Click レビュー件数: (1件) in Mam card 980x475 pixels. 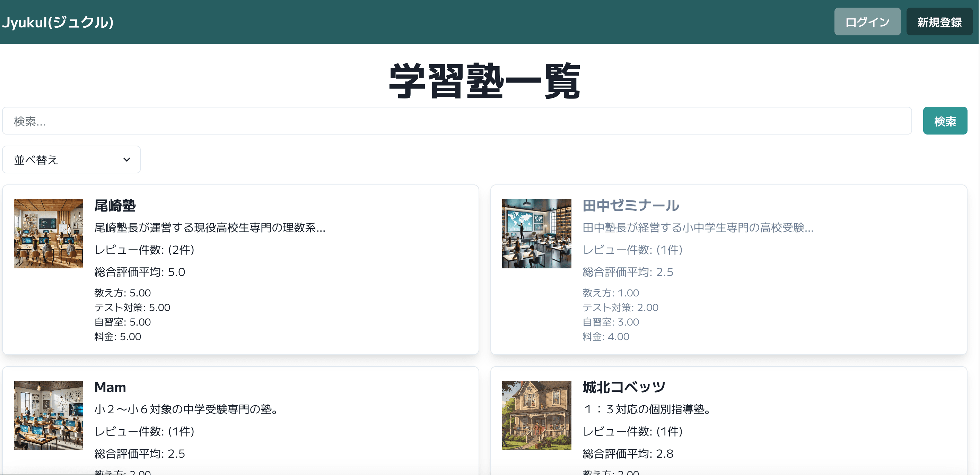pos(144,431)
